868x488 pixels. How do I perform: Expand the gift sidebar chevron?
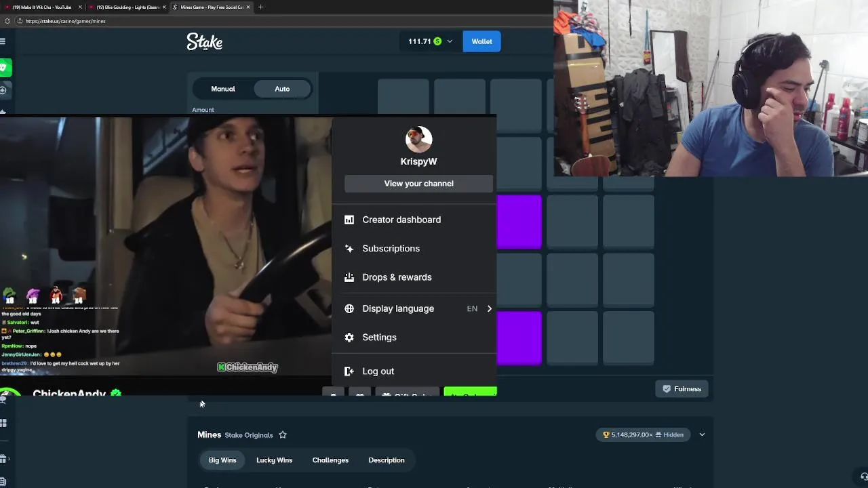pyautogui.click(x=9, y=459)
